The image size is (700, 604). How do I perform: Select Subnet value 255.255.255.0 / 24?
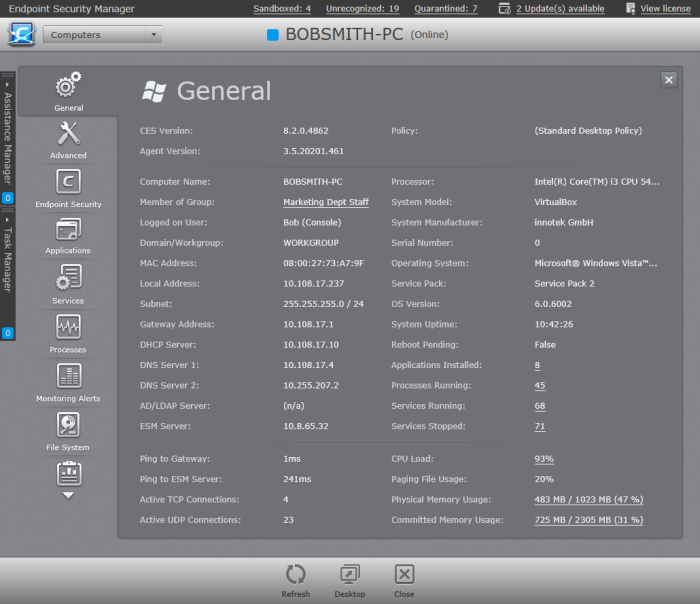pyautogui.click(x=323, y=304)
